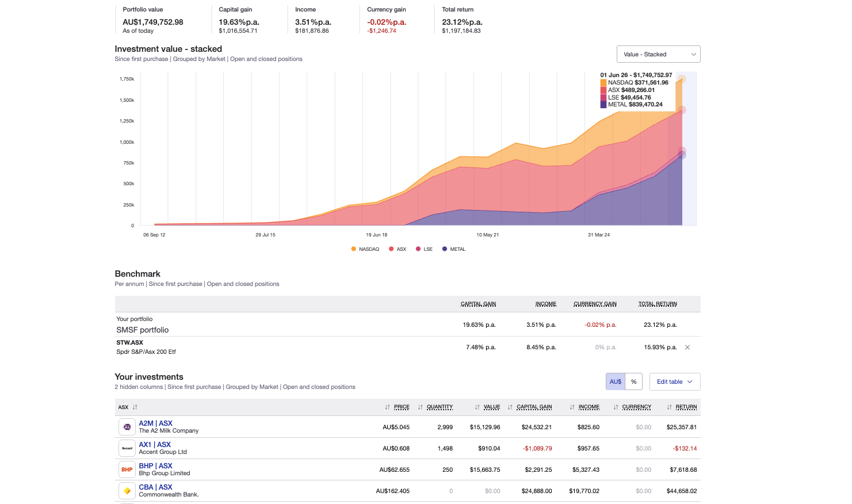Click BHP value $15,663.75
852x504 pixels.
coord(485,469)
